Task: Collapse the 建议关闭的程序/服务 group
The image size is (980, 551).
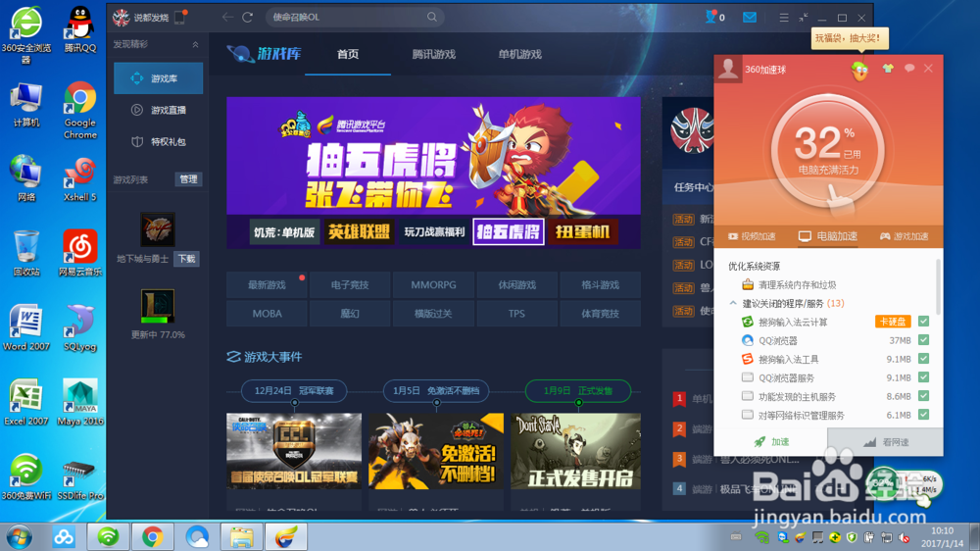Action: pos(733,303)
